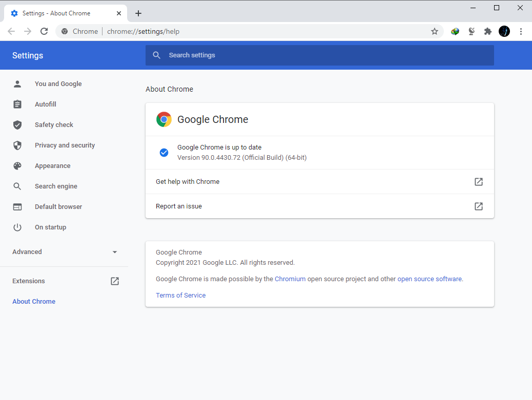
Task: Click 'Google Chrome is up to date' text
Action: coord(219,148)
